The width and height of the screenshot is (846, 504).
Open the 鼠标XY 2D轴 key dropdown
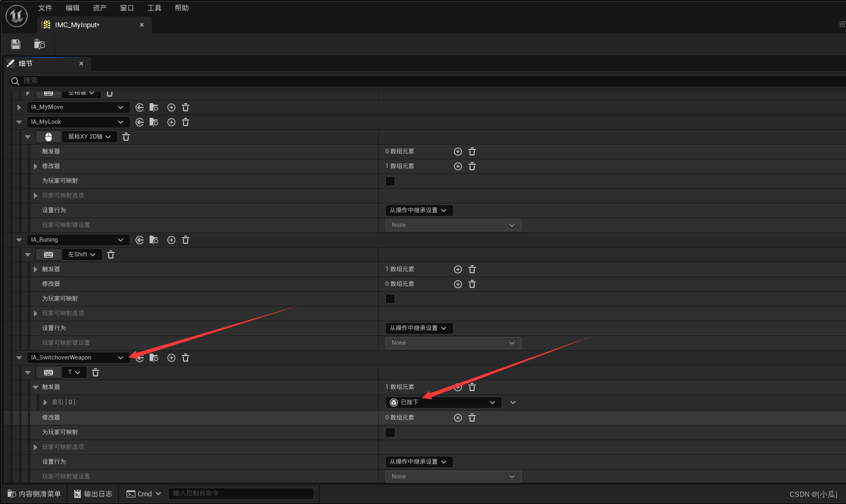point(90,137)
